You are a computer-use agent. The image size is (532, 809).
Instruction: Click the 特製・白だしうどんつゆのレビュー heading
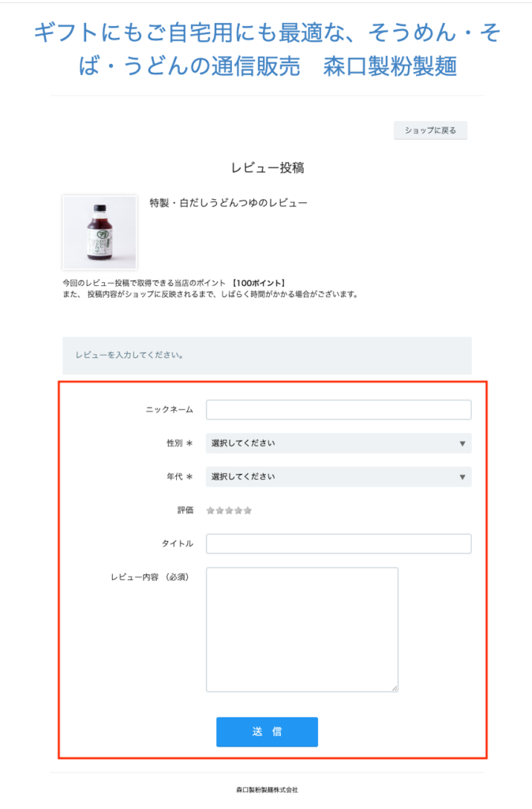[228, 203]
